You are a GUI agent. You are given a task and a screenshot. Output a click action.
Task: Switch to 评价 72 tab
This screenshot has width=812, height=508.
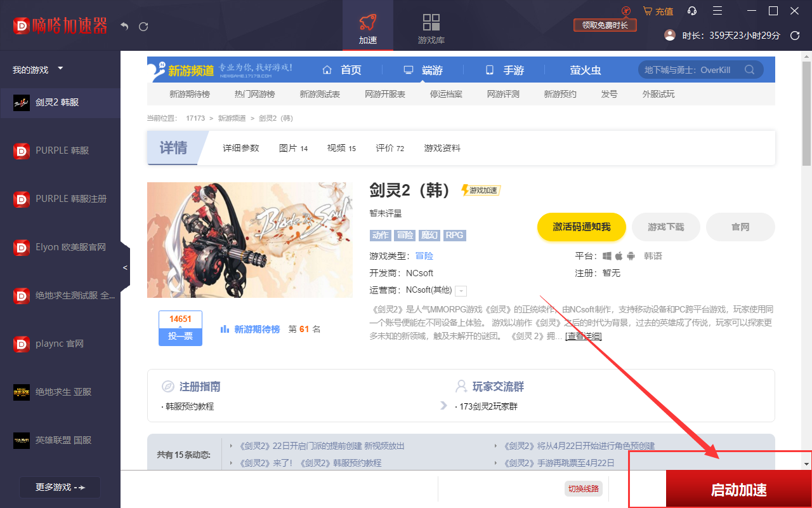tap(390, 148)
